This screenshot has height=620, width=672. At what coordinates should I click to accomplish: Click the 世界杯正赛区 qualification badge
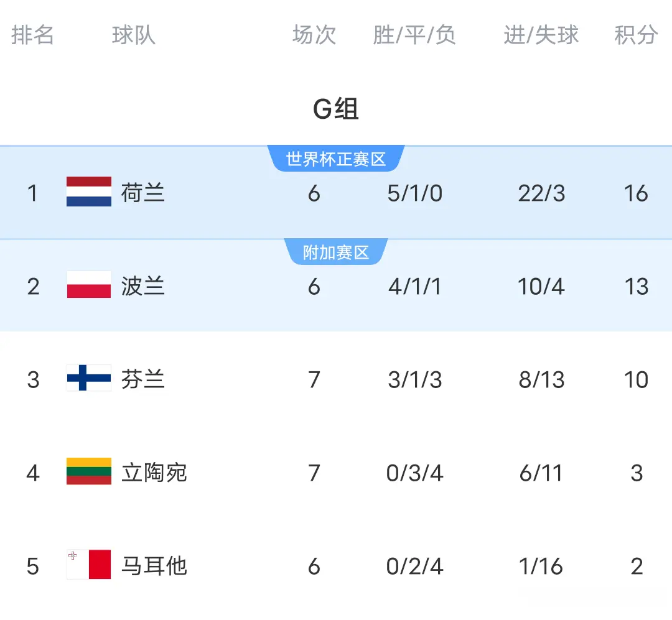337,159
